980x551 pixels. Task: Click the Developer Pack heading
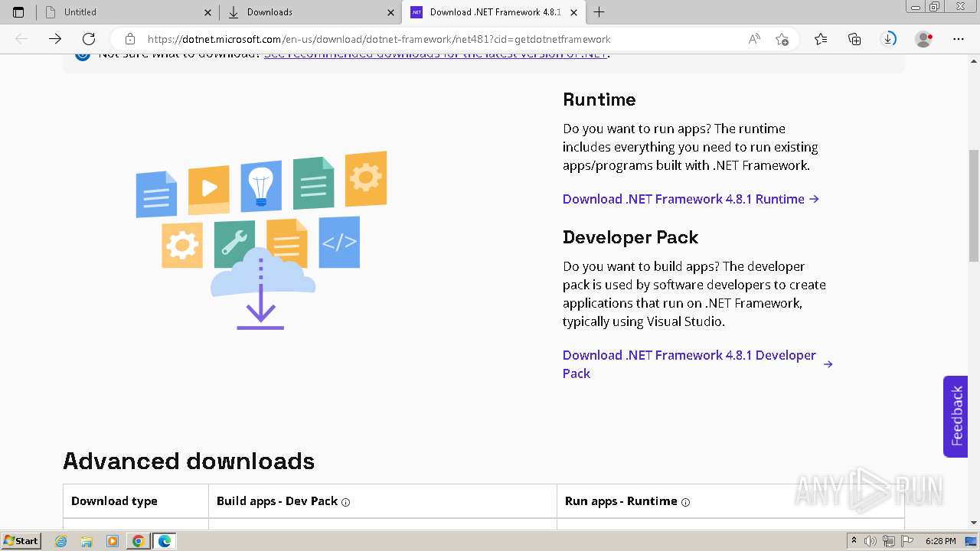pyautogui.click(x=630, y=237)
